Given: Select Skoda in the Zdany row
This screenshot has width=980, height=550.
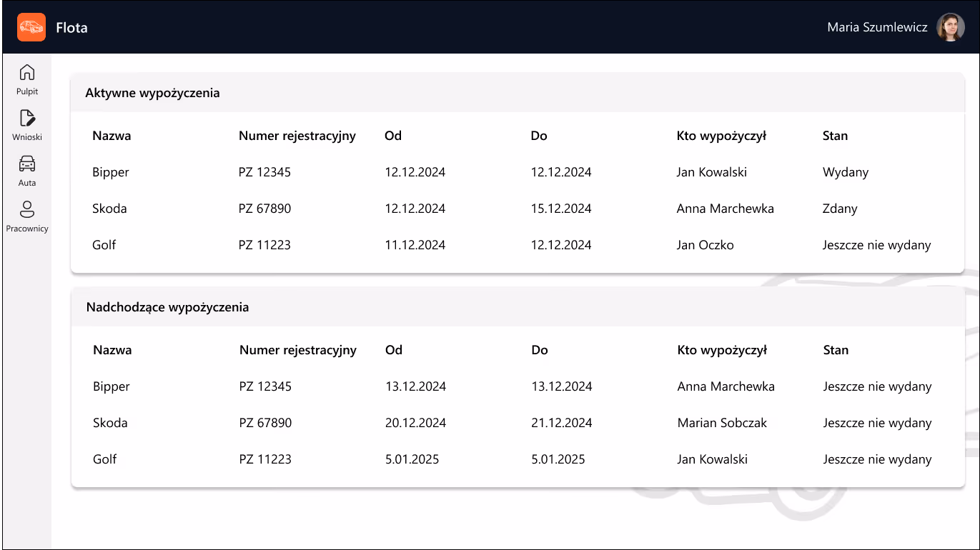Looking at the screenshot, I should pos(109,209).
